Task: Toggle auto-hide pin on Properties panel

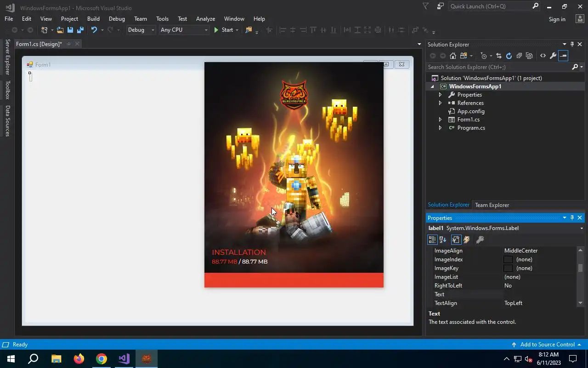Action: pyautogui.click(x=572, y=218)
